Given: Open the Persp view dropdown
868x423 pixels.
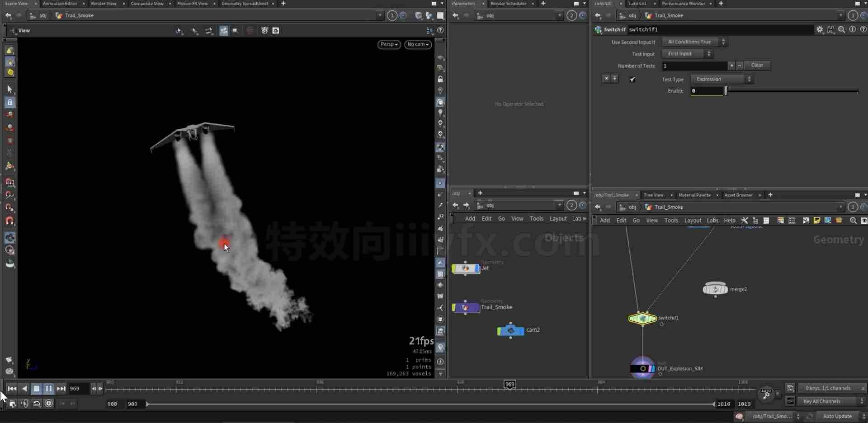Looking at the screenshot, I should [389, 44].
